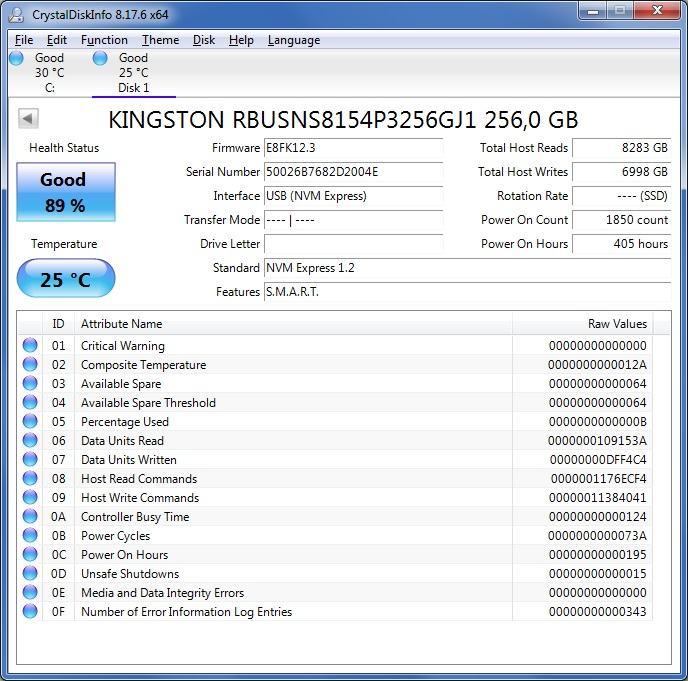Click status orb for Power On Hours row 0C
Viewport: 688px width, 681px height.
30,554
